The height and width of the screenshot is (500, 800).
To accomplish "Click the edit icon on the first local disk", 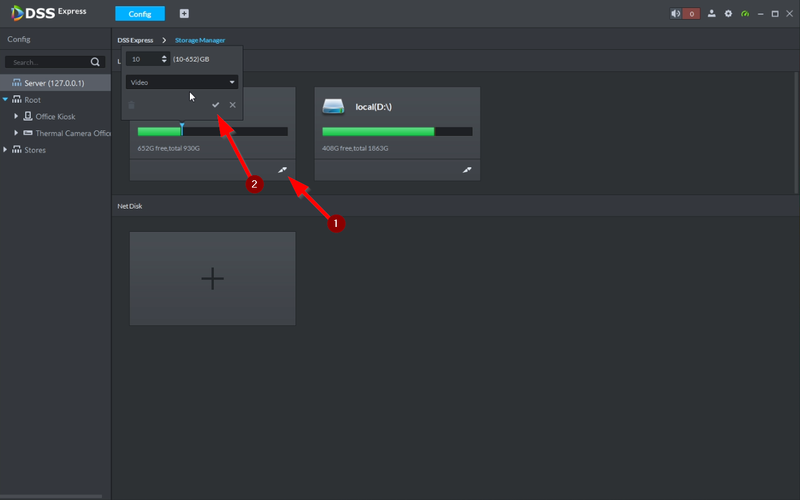I will tap(282, 170).
